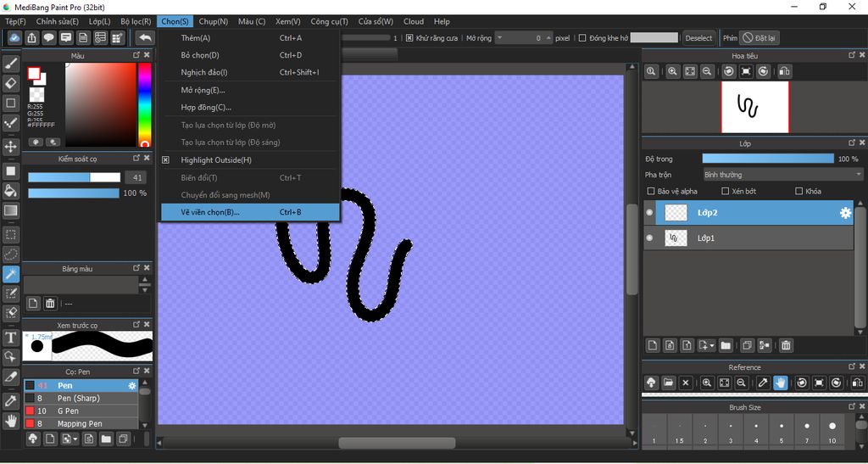Screen dimensions: 868x464
Task: Select the rectangular Select tool
Action: (x=10, y=235)
